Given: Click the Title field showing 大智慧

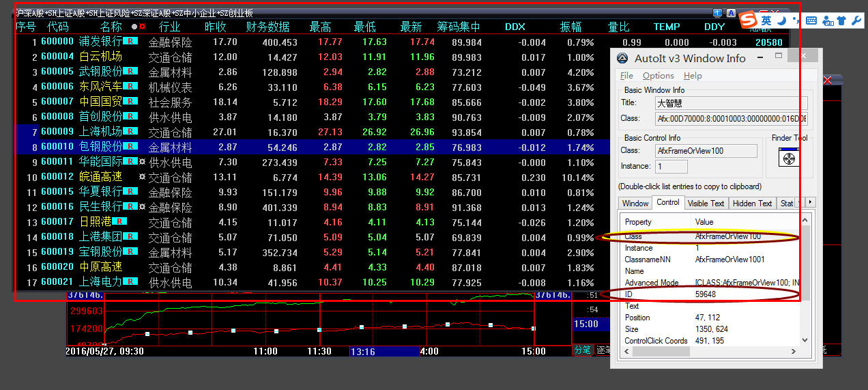Looking at the screenshot, I should 731,103.
